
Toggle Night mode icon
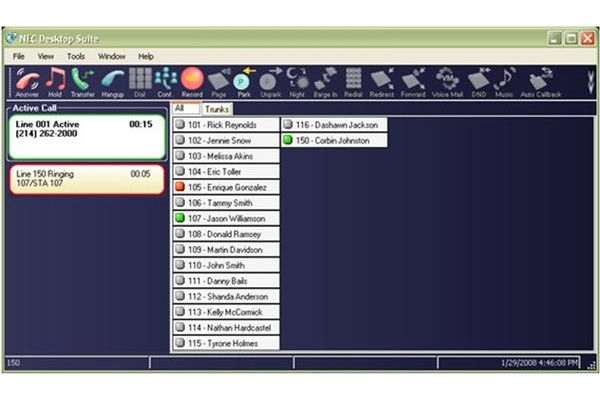(297, 82)
